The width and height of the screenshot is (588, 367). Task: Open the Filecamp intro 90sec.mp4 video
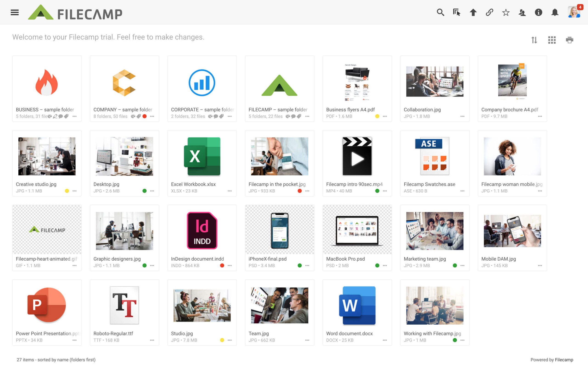pyautogui.click(x=357, y=163)
